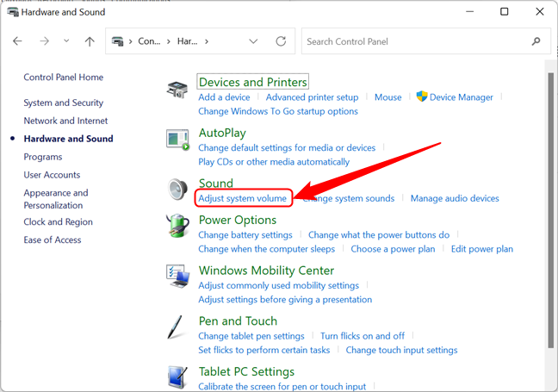The image size is (558, 392).
Task: Go back with the back arrow
Action: pyautogui.click(x=17, y=41)
